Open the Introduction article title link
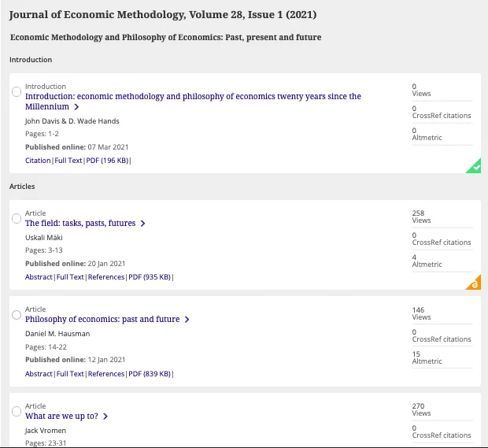This screenshot has width=488, height=448. tap(193, 102)
